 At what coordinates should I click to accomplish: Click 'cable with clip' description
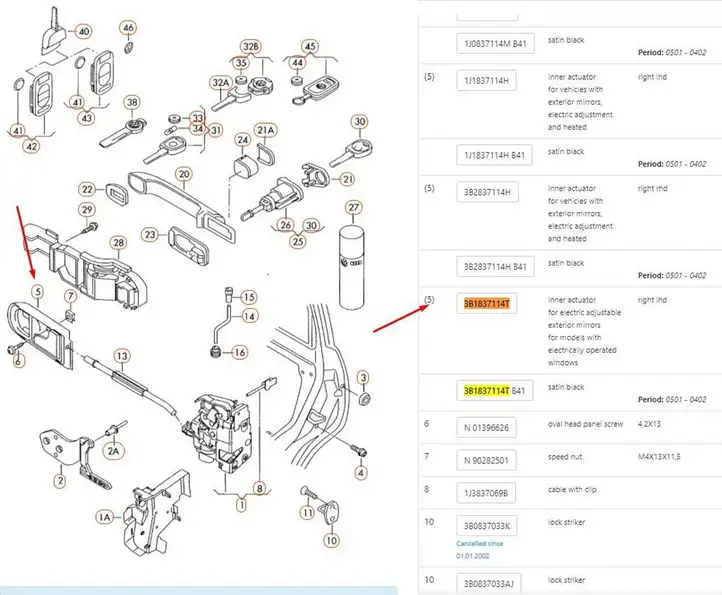(x=572, y=489)
